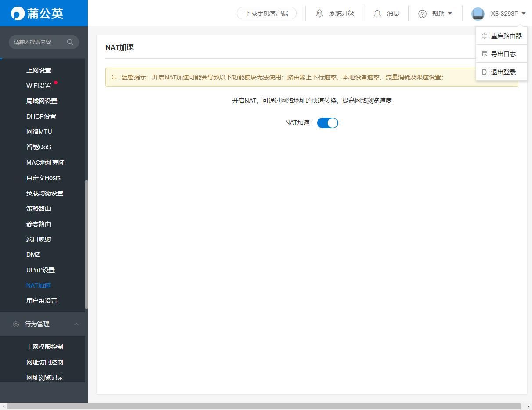Click the 蒲公英 logo icon

pos(18,14)
